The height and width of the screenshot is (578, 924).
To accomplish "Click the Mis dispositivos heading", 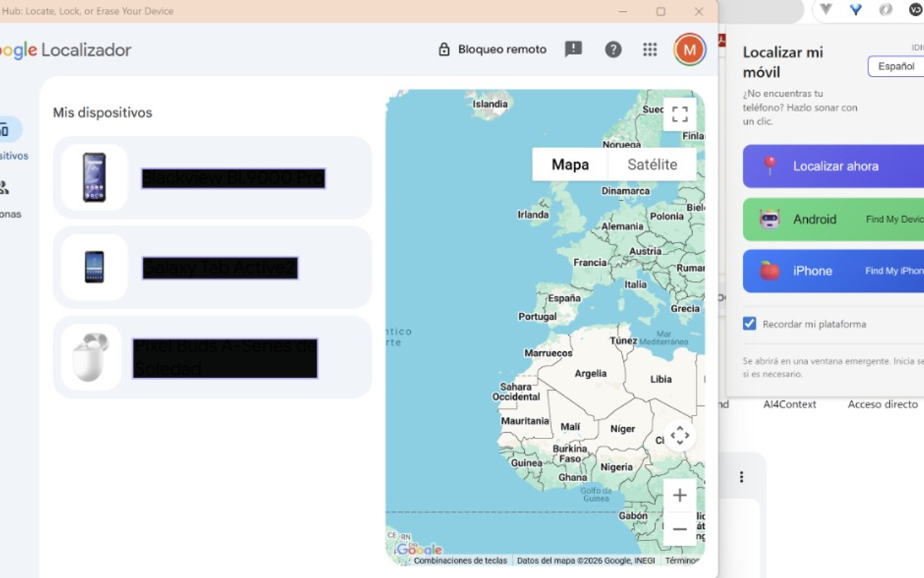I will [103, 113].
